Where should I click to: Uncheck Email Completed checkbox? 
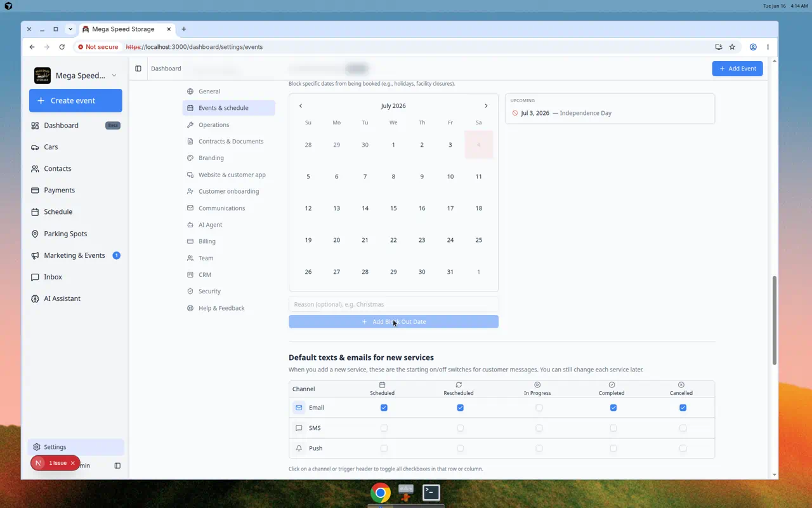pos(613,408)
